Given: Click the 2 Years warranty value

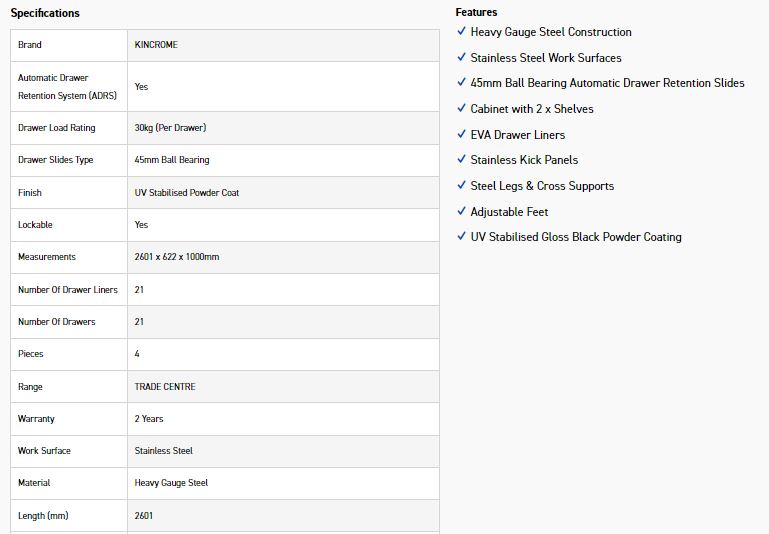Looking at the screenshot, I should [x=149, y=419].
